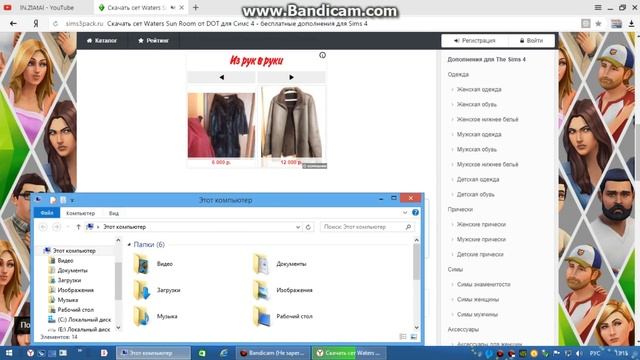Click Explorer forward navigation arrow
The image size is (640, 360).
tap(57, 227)
